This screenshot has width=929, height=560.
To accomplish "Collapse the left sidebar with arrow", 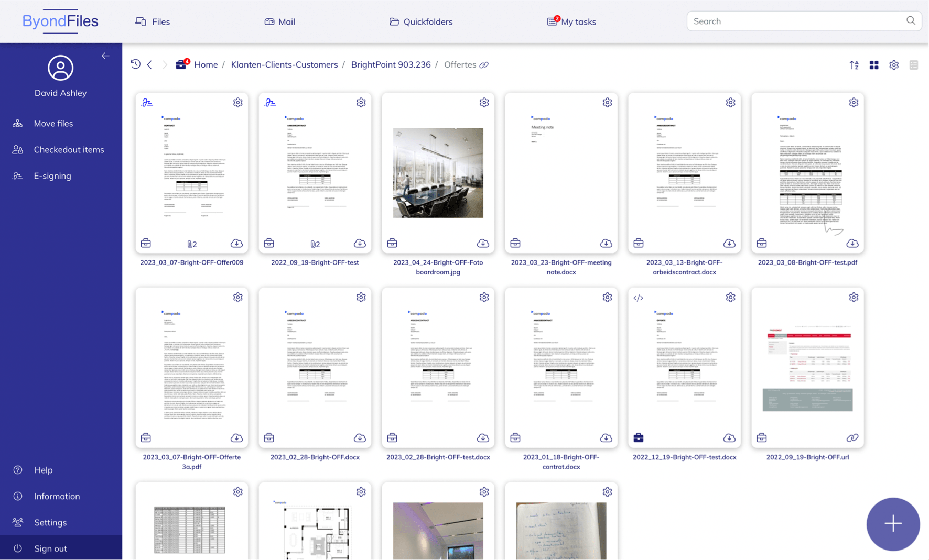I will click(x=105, y=56).
